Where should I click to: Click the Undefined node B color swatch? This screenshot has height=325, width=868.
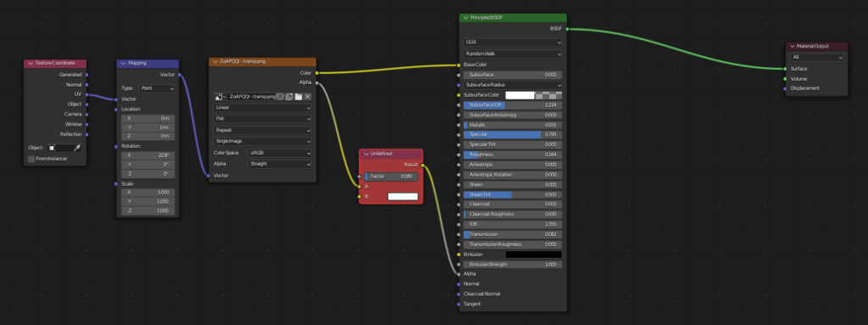pyautogui.click(x=403, y=196)
